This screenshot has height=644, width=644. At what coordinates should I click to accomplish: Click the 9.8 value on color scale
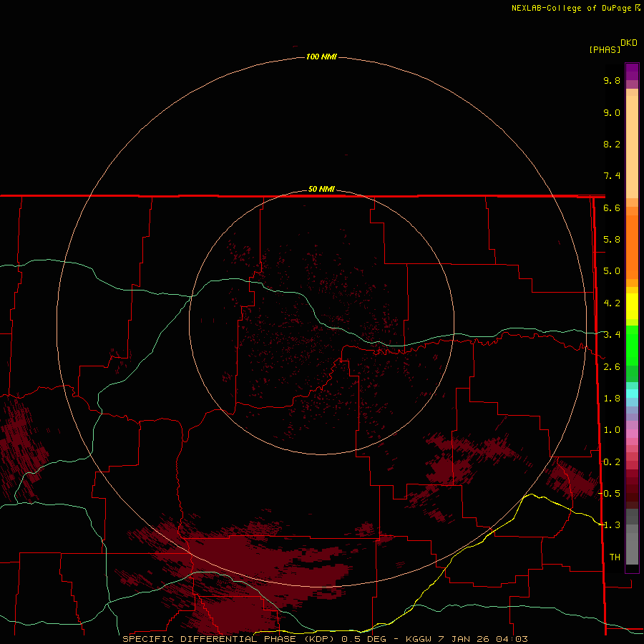612,80
